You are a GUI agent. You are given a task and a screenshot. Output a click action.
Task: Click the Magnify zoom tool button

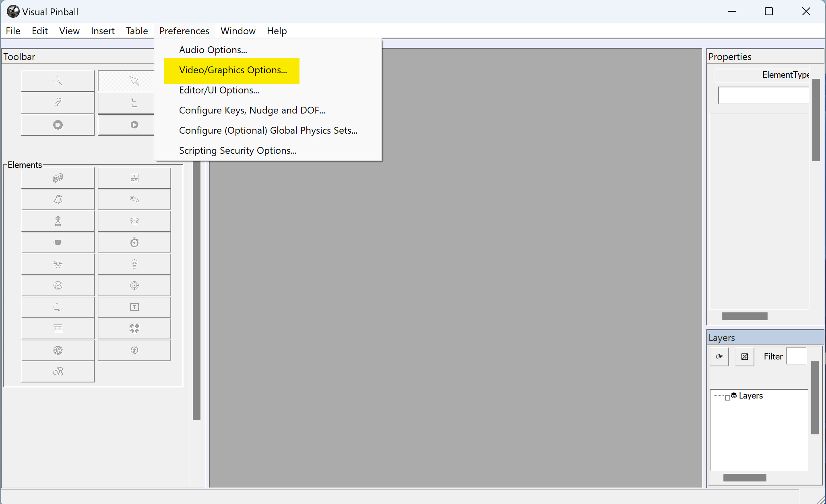tap(58, 81)
